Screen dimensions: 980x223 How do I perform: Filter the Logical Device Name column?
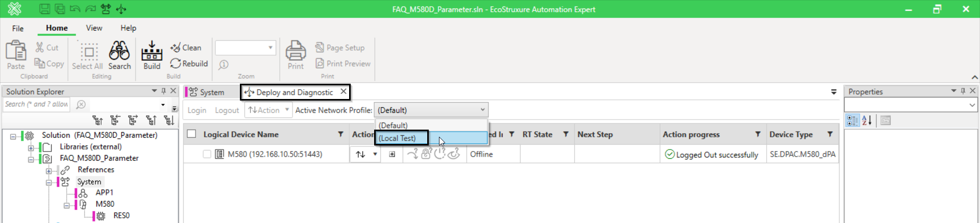[340, 134]
